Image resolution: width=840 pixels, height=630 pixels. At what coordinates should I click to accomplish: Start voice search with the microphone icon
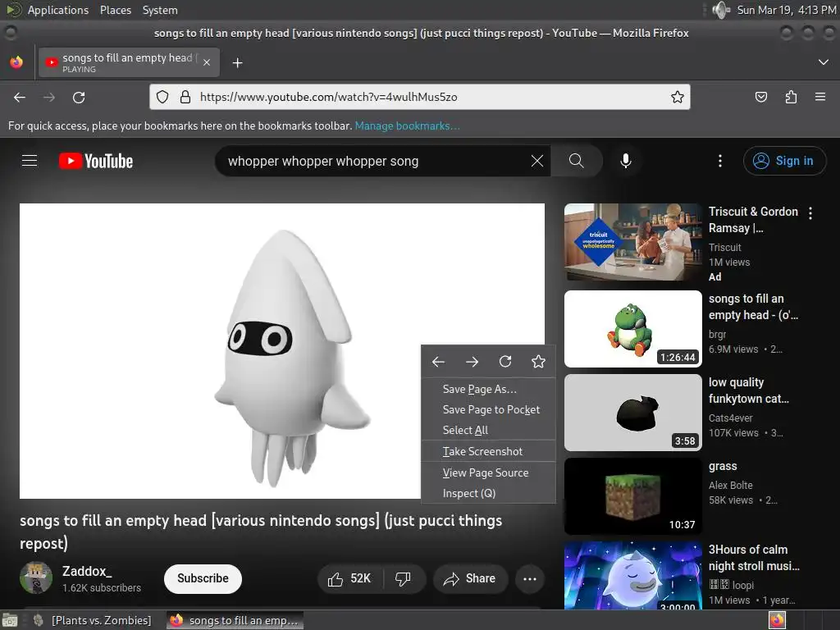[625, 161]
